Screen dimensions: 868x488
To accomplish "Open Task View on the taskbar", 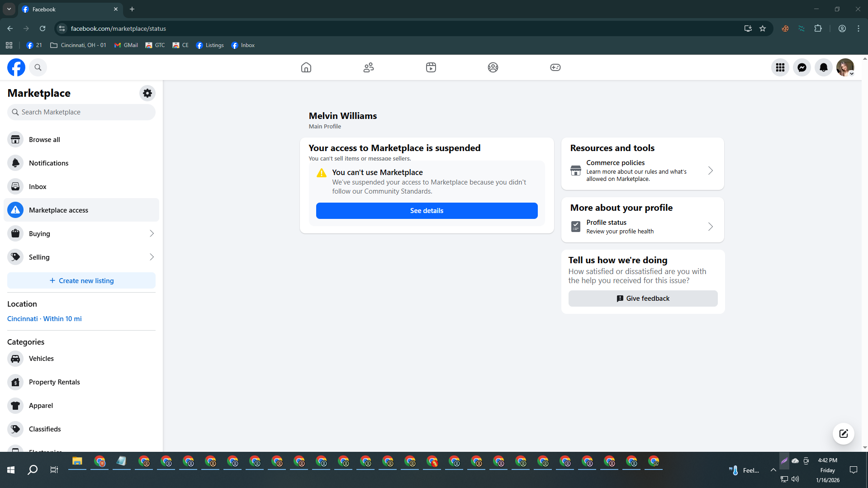I will point(54,470).
